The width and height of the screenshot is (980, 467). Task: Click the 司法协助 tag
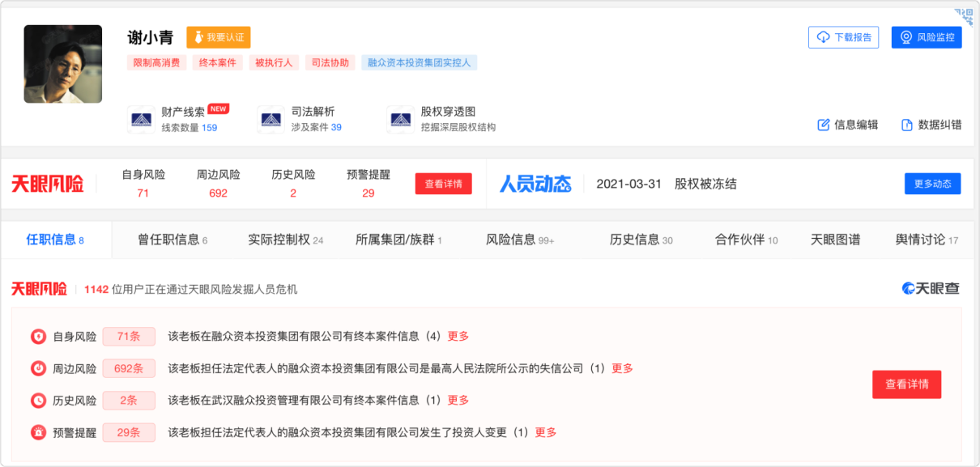tap(330, 62)
